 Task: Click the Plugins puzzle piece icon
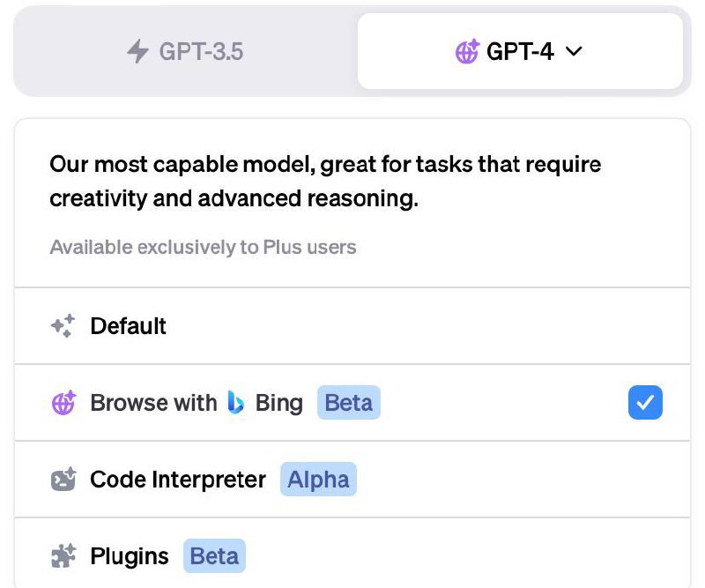[63, 556]
